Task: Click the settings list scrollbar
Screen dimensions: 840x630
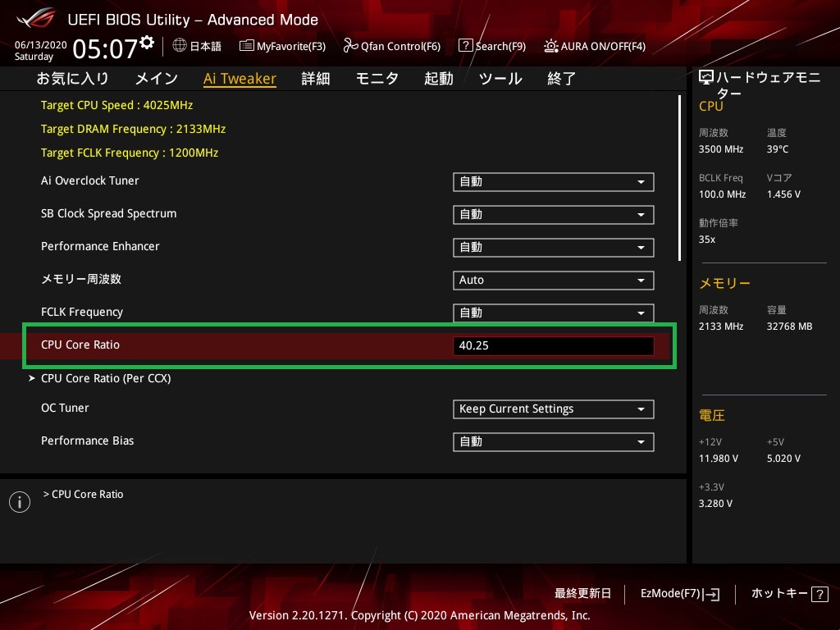Action: click(679, 178)
